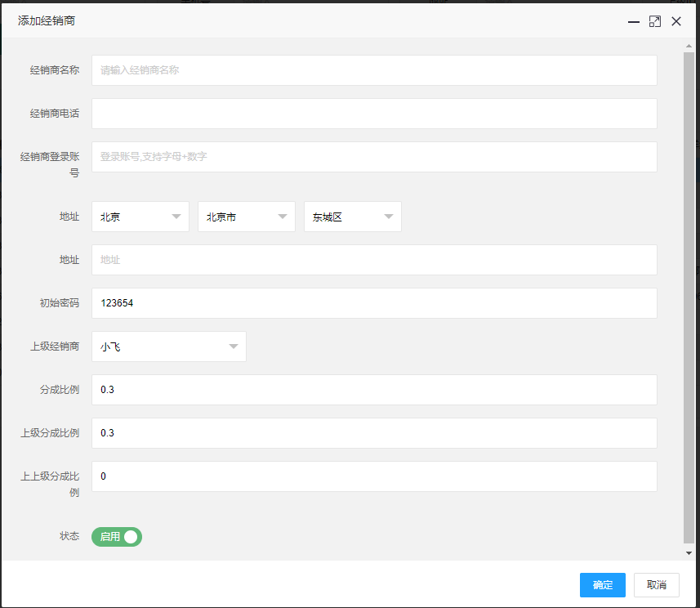Screen dimensions: 700x608
Task: Click the detailed 地址 text field
Action: (x=374, y=260)
